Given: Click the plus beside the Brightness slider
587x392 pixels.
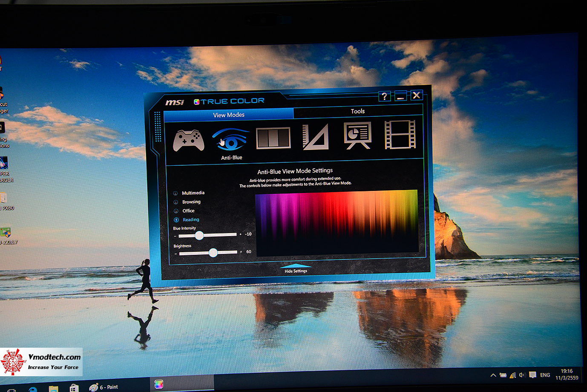Looking at the screenshot, I should 241,253.
